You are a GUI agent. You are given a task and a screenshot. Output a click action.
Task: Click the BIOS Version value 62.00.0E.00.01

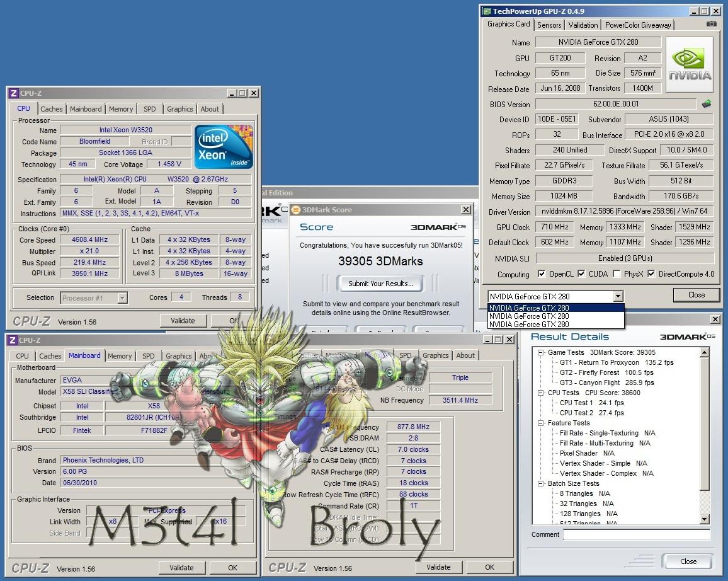[x=616, y=103]
